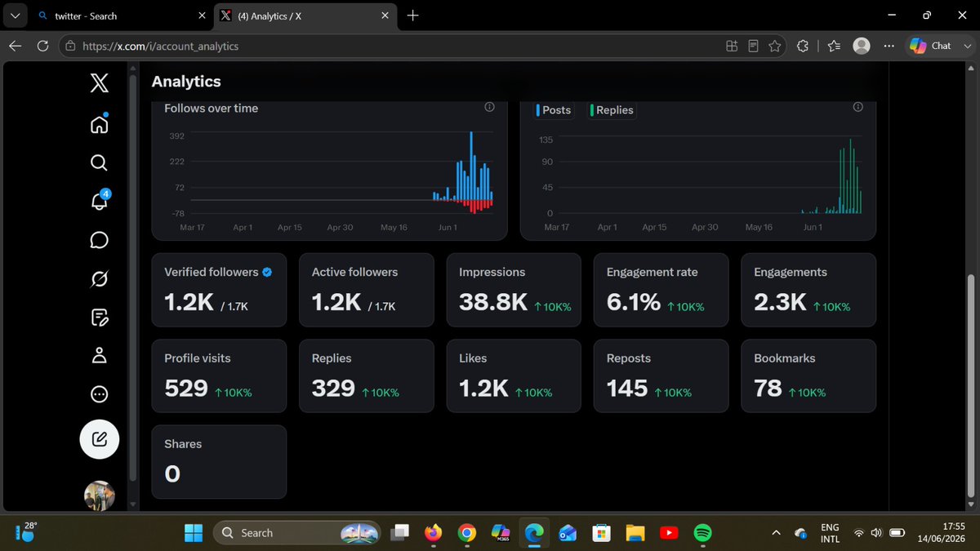The image size is (980, 551).
Task: Click the taskbar Search box
Action: tap(297, 533)
